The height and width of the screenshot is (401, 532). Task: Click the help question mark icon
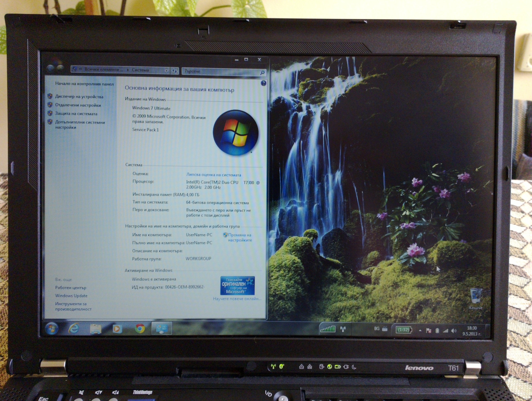(263, 83)
